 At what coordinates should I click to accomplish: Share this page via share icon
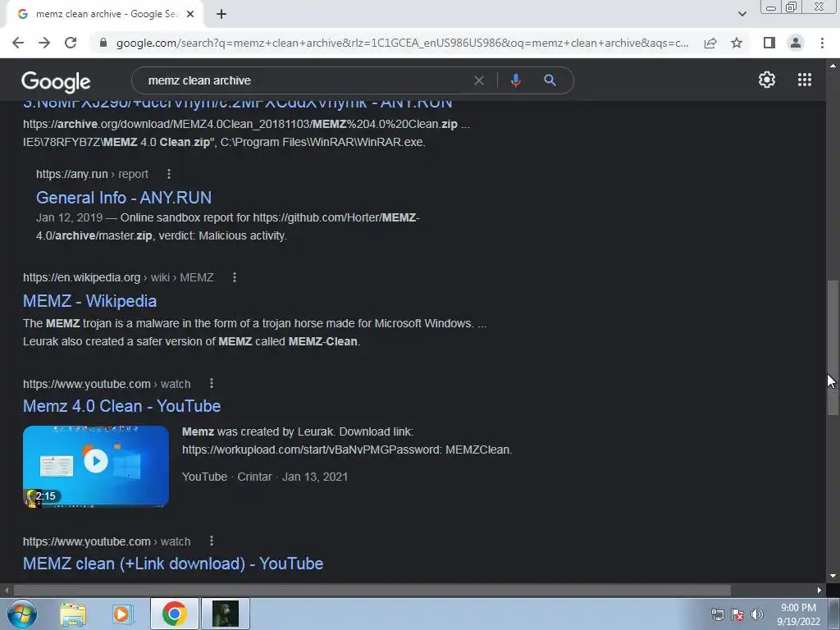click(710, 43)
